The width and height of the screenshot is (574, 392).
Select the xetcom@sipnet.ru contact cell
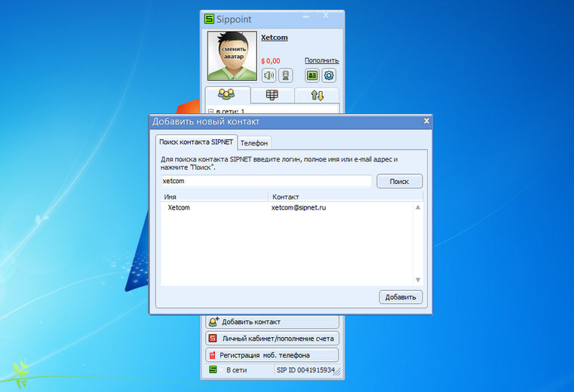(299, 207)
